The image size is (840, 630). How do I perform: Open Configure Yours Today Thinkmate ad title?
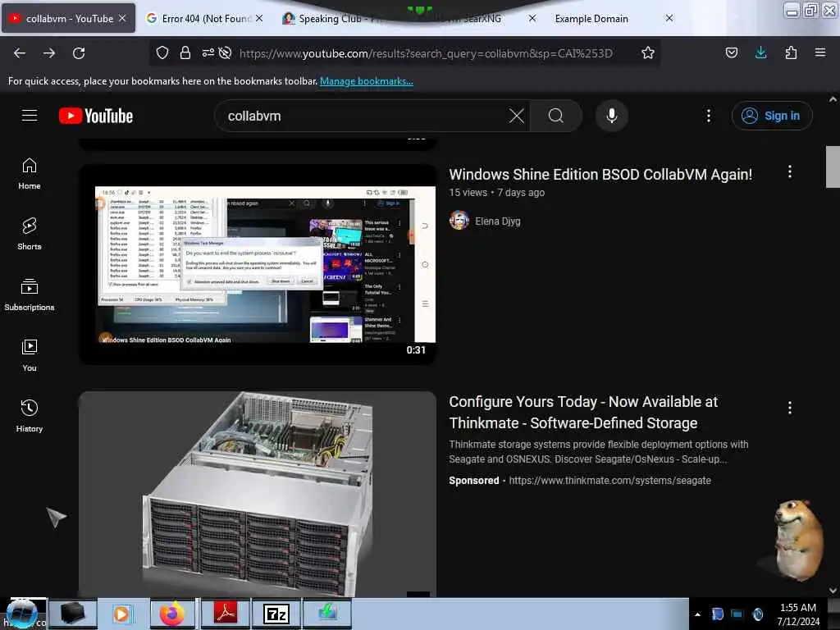[x=583, y=413]
